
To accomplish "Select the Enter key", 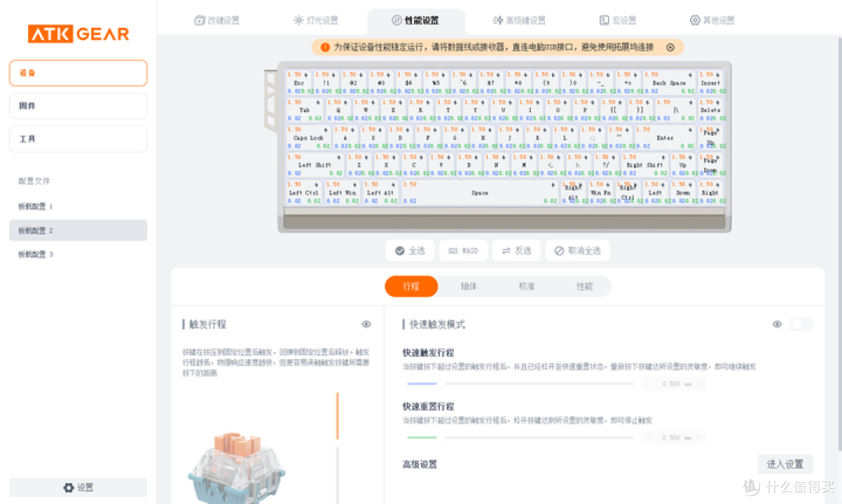I will pos(665,138).
